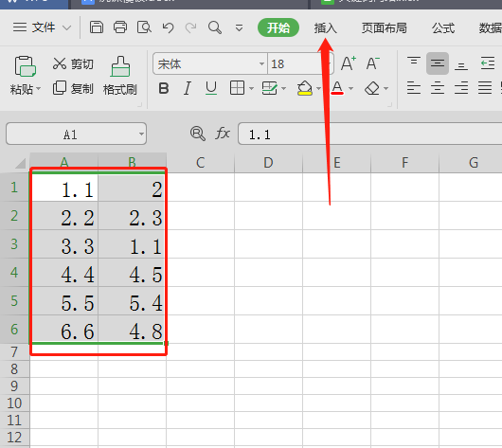The image size is (502, 448).
Task: Switch to the 开始 ribbon tab
Action: (x=278, y=27)
